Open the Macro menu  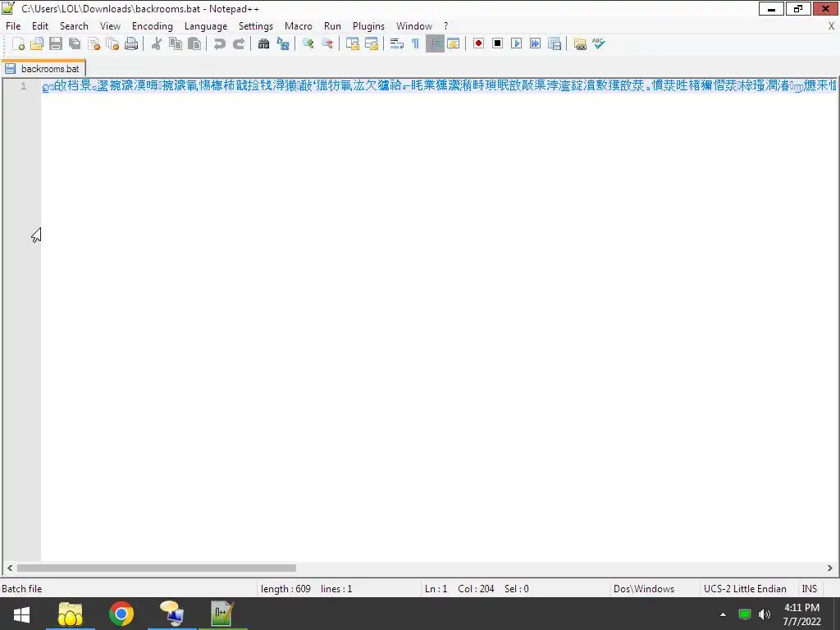coord(299,26)
